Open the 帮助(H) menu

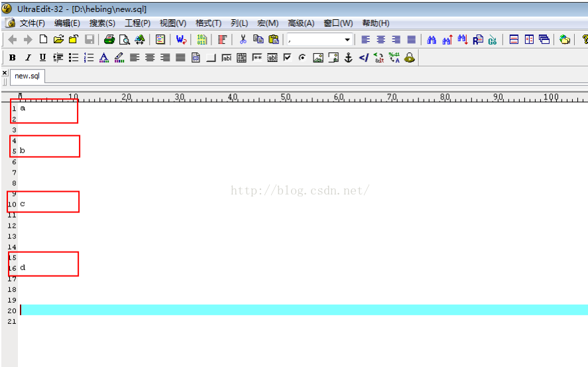(376, 23)
